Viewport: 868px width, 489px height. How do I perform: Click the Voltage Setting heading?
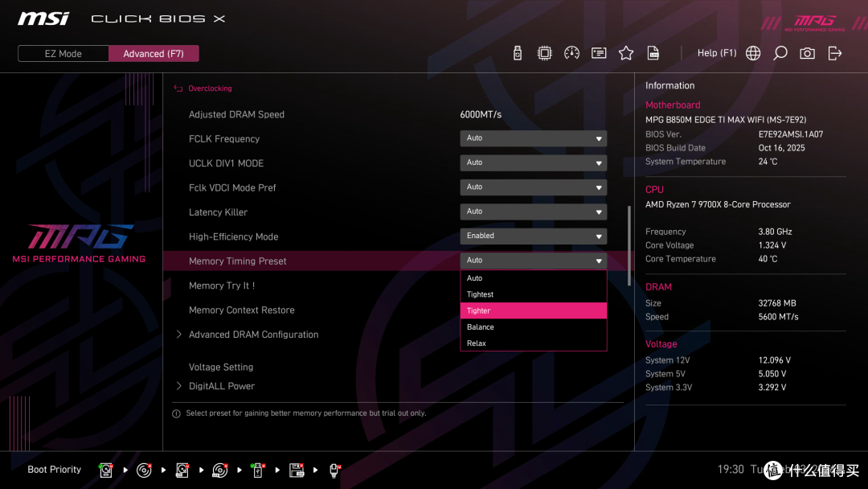point(221,368)
